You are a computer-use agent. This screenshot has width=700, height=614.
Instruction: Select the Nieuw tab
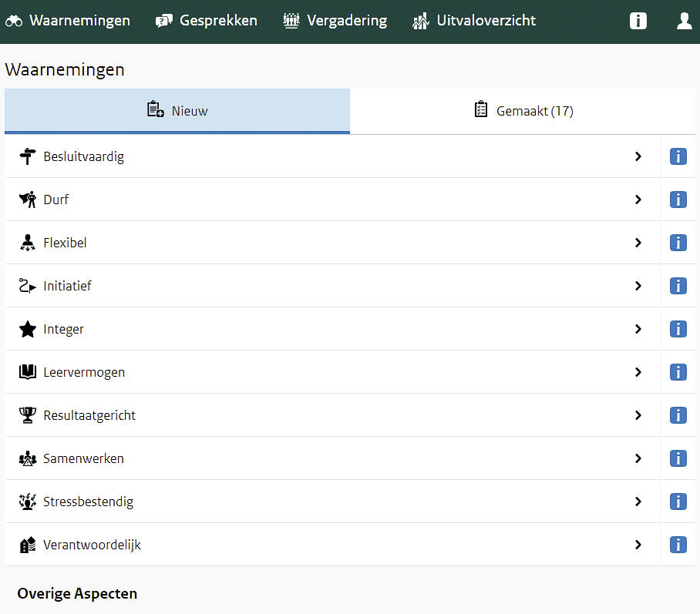click(177, 111)
